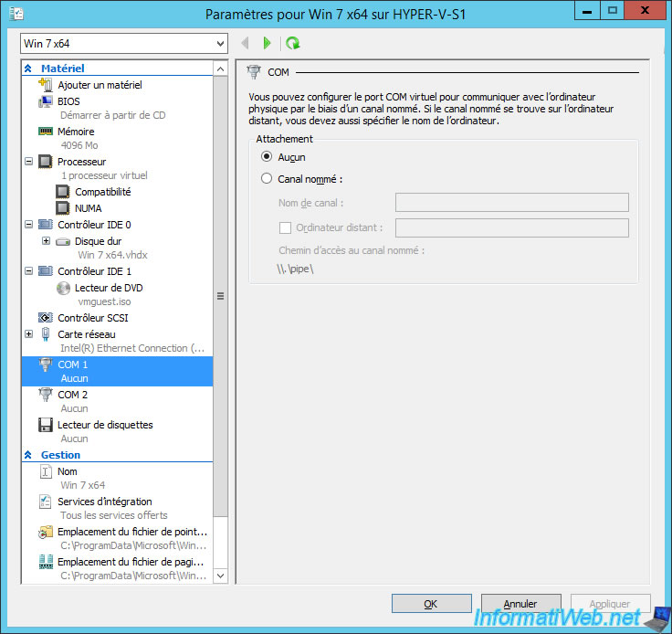
Task: Select the BIOS icon in hardware list
Action: 47,101
